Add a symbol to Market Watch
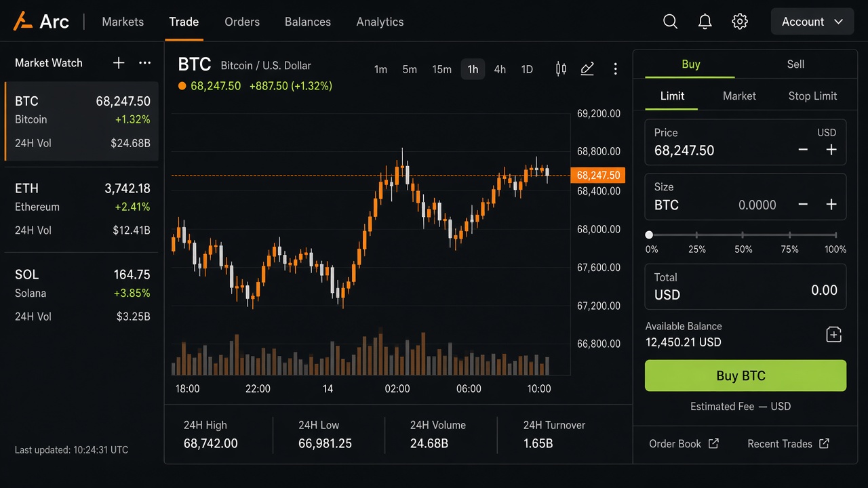 [x=119, y=63]
